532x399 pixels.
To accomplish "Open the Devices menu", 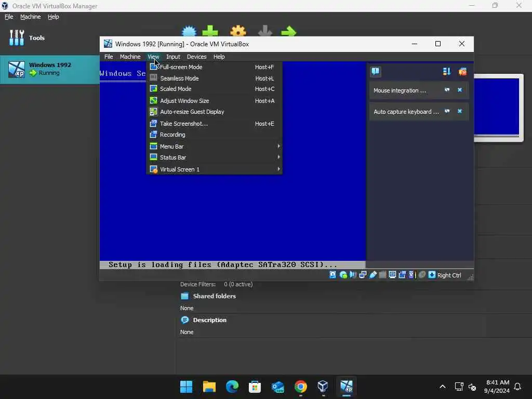I will tap(196, 57).
